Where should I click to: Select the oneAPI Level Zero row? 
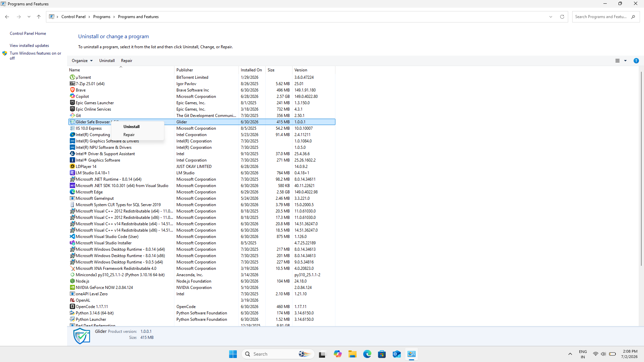[x=201, y=294]
